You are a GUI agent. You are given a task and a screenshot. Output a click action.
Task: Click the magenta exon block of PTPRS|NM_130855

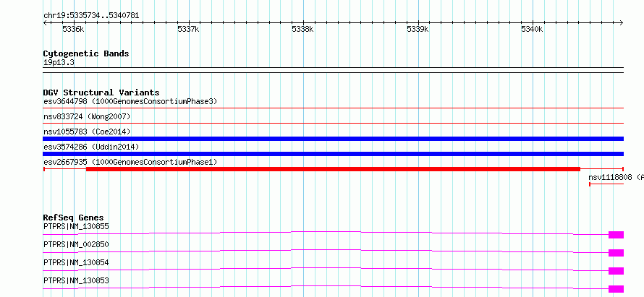pos(616,235)
